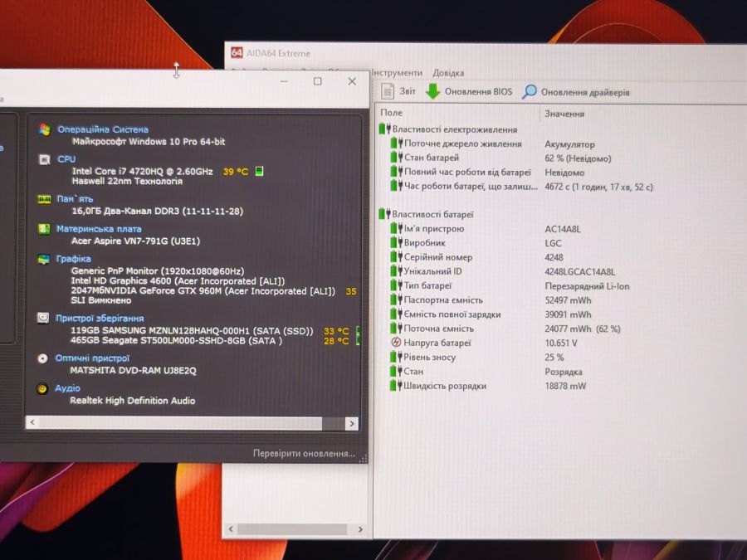Minimize the Speccy window
This screenshot has height=560, width=747.
[x=284, y=81]
